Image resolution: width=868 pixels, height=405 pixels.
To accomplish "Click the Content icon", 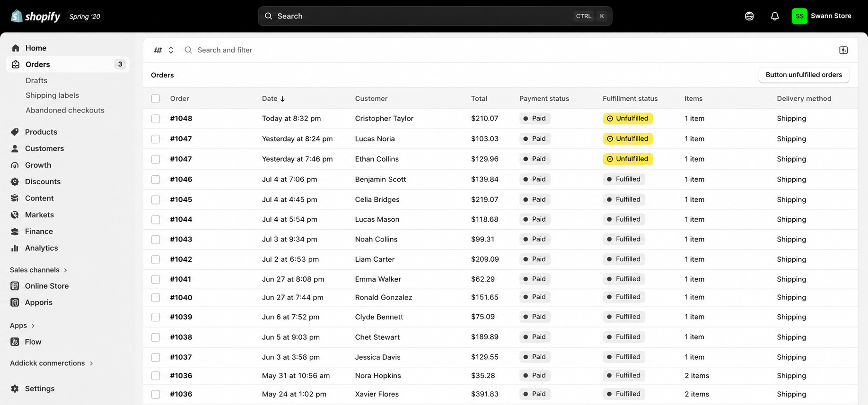I will [15, 198].
